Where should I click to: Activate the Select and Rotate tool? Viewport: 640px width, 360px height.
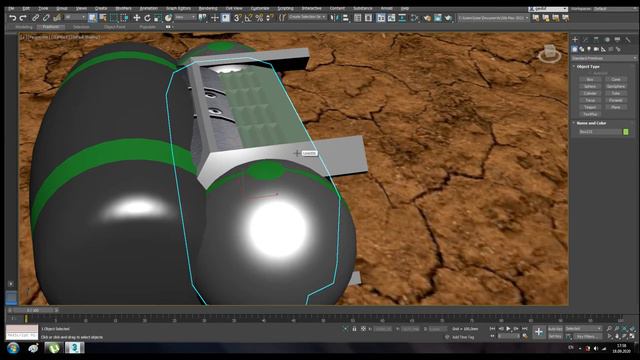point(147,18)
